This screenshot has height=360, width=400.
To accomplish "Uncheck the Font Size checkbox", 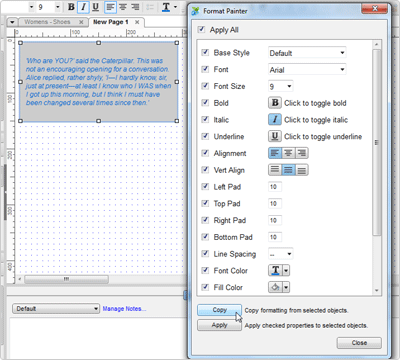I will coord(205,86).
